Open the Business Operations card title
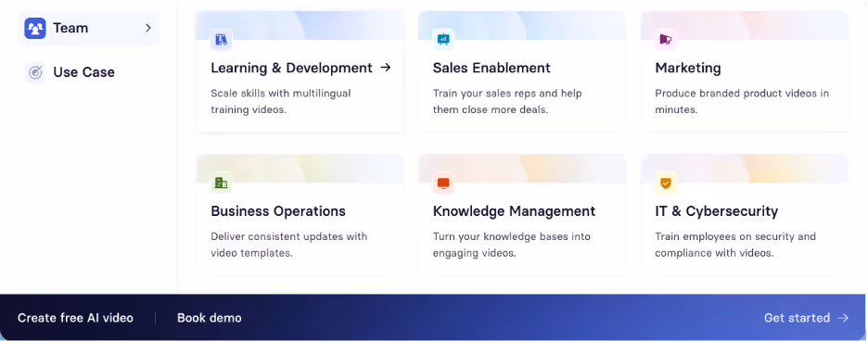 pos(278,211)
